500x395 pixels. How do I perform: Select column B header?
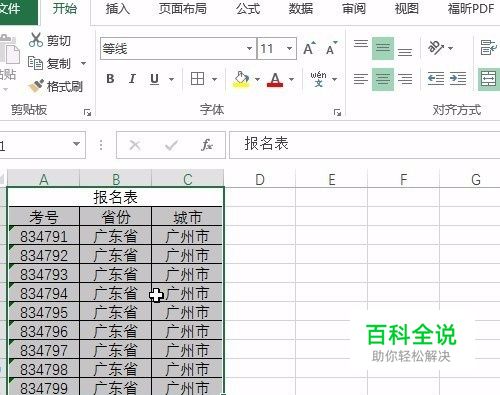(116, 179)
